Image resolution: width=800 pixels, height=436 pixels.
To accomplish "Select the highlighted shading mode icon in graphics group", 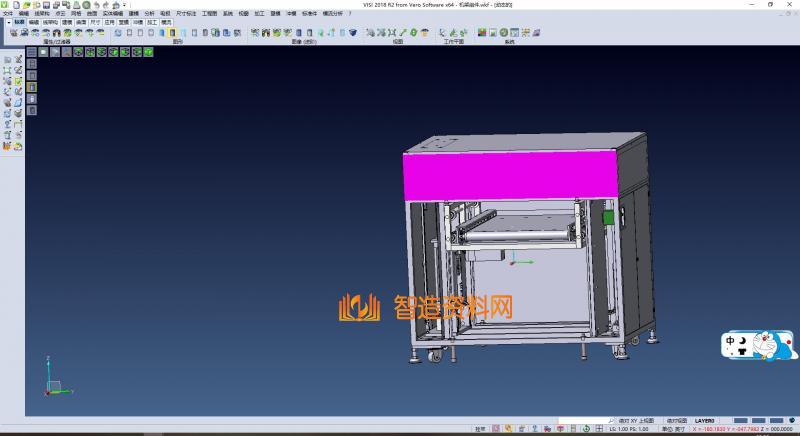I will pos(173,32).
